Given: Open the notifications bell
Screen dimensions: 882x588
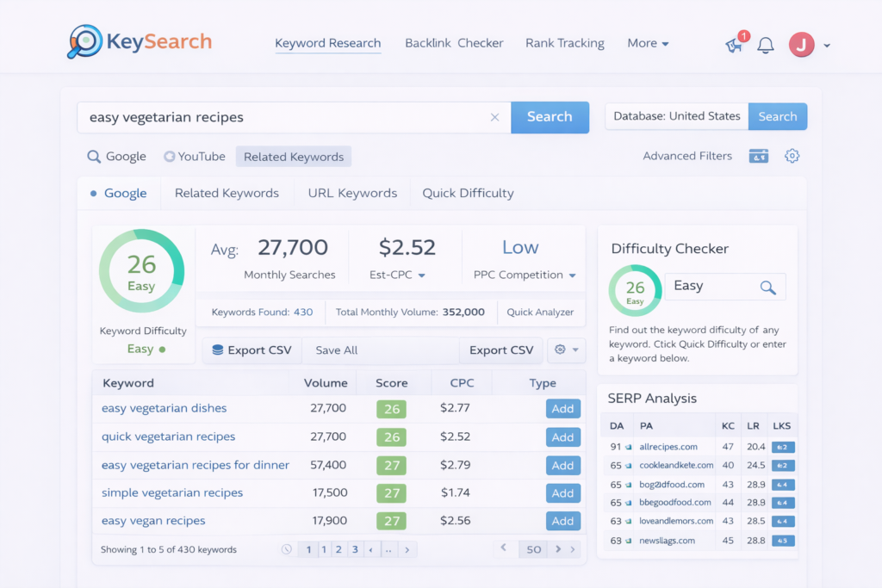Looking at the screenshot, I should pos(766,45).
